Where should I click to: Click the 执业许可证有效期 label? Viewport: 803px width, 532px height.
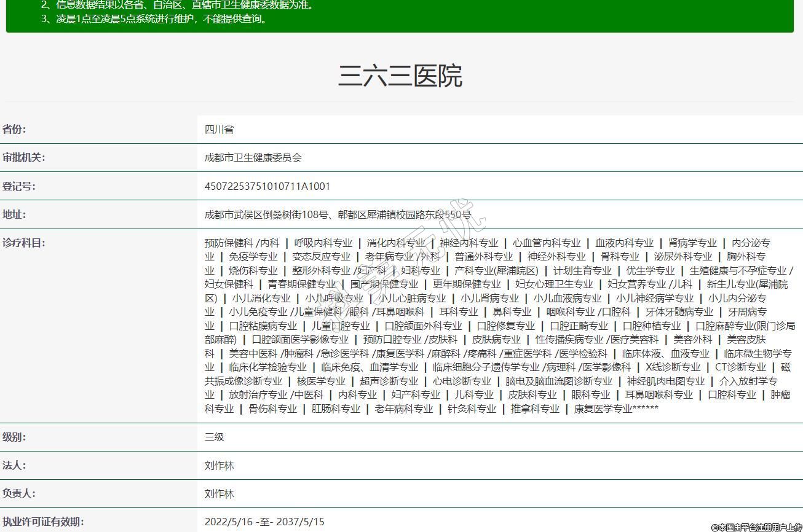(x=43, y=522)
